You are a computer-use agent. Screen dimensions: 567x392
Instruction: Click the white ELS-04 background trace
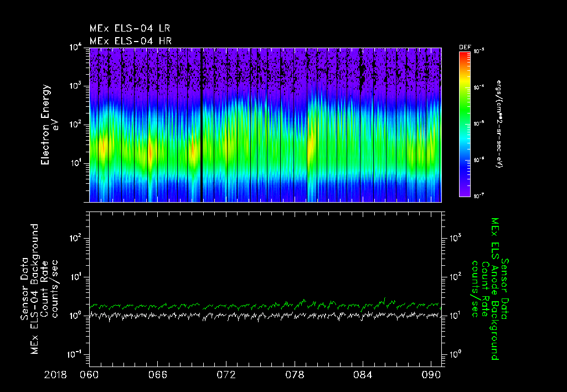click(x=265, y=316)
